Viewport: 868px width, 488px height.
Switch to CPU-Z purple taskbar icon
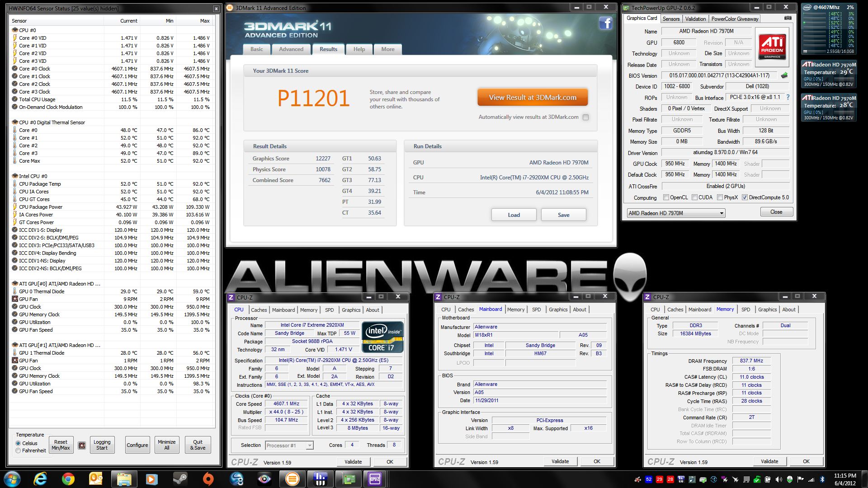(375, 479)
